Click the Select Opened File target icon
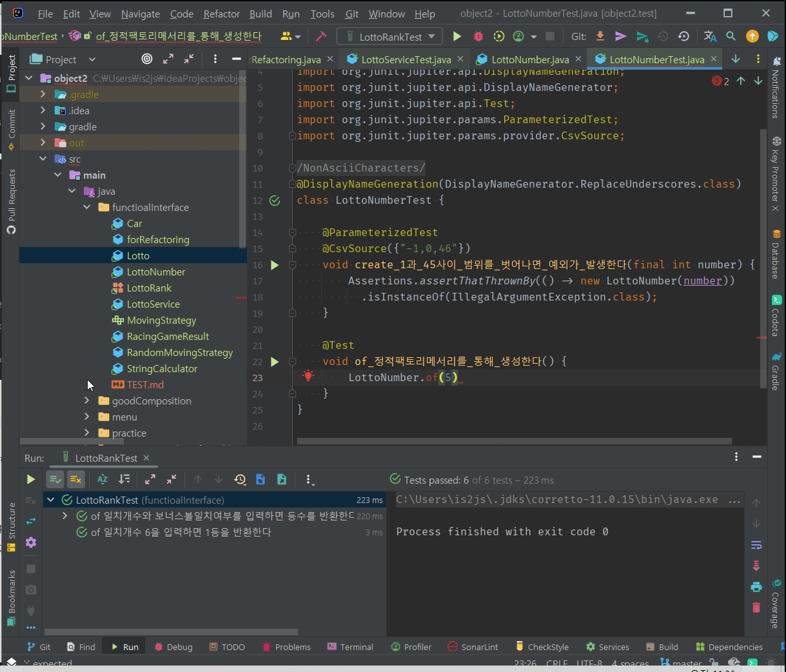Image resolution: width=786 pixels, height=672 pixels. 147,59
